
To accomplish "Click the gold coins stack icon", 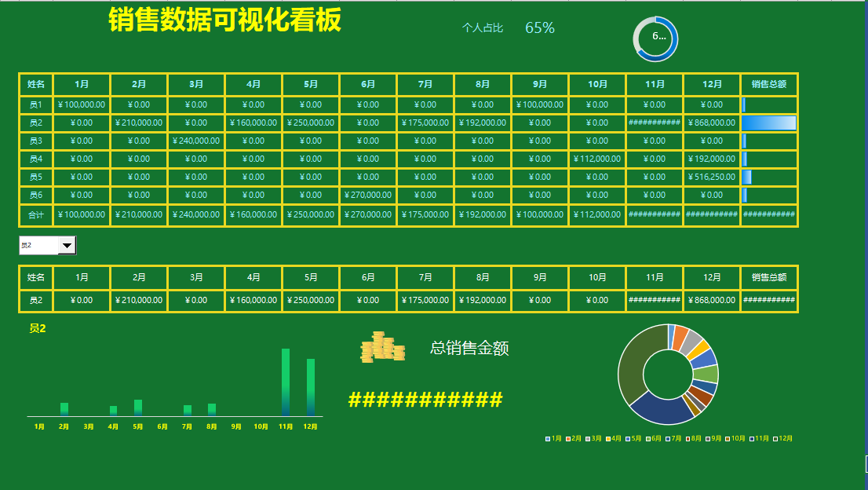I will coord(382,347).
